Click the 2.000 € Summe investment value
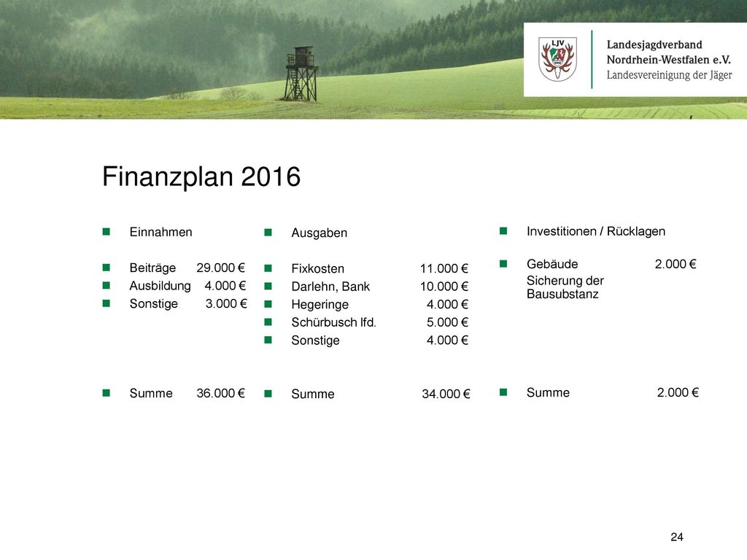 coord(678,392)
